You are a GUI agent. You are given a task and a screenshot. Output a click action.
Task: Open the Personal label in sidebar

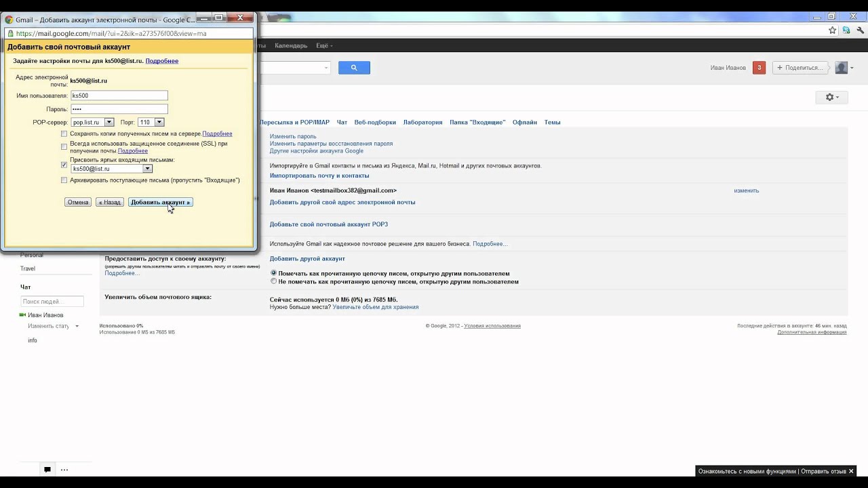pyautogui.click(x=32, y=256)
